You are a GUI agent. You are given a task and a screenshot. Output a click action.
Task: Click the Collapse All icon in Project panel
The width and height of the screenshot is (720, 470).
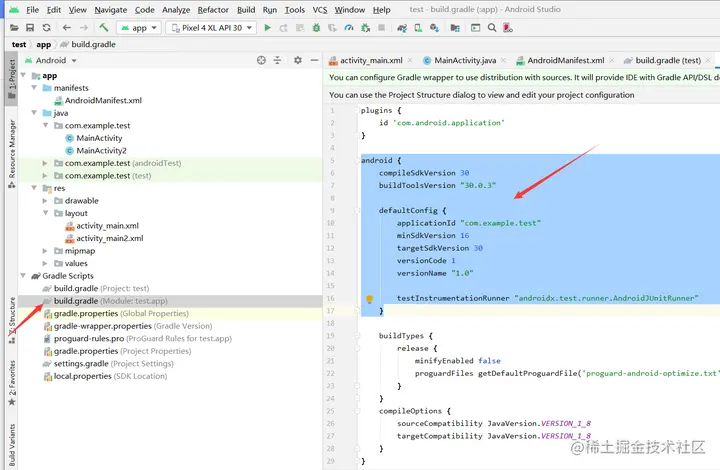(x=277, y=60)
